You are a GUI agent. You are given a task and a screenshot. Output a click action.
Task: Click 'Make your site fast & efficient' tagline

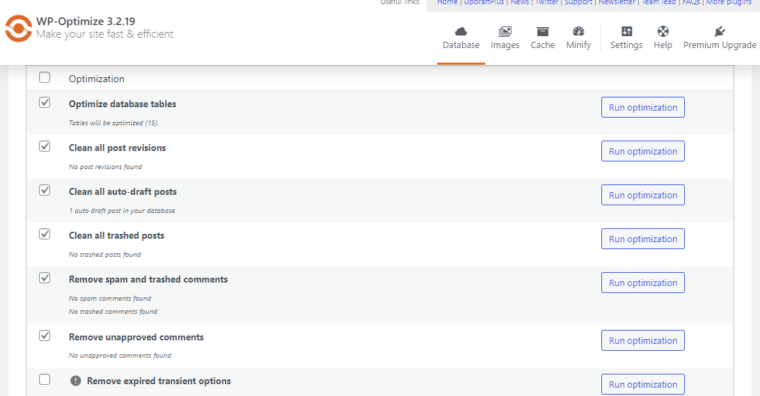pos(105,34)
